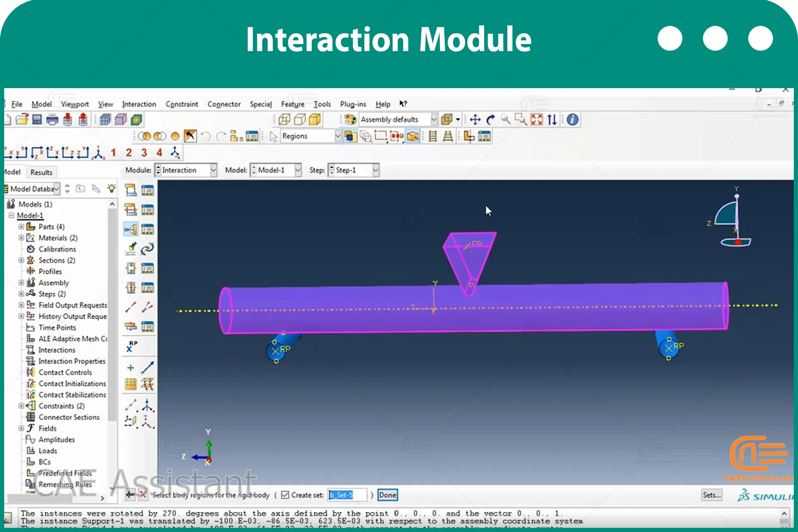
Task: Switch to the Results tab
Action: pos(41,172)
